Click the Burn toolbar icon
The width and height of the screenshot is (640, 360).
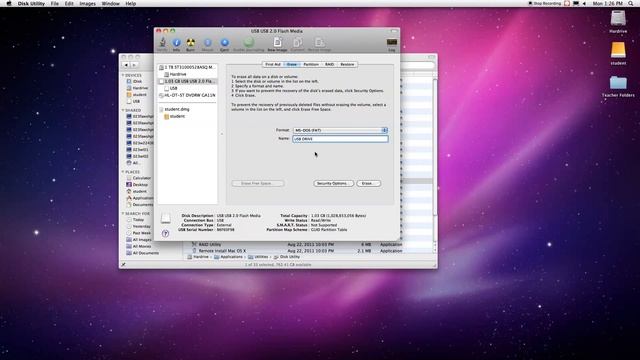(x=191, y=42)
